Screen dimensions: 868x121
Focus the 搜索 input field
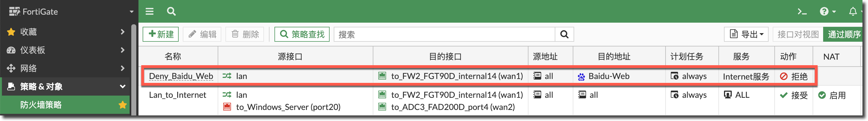point(444,34)
